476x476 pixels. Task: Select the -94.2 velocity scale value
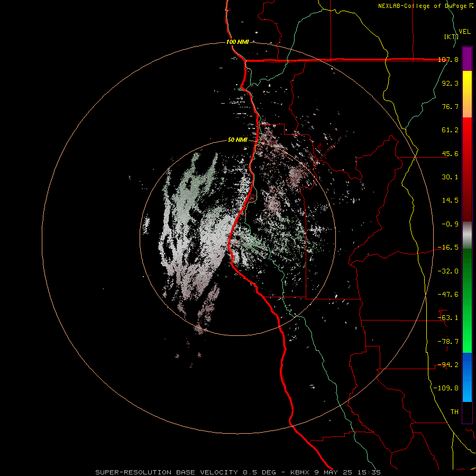448,365
